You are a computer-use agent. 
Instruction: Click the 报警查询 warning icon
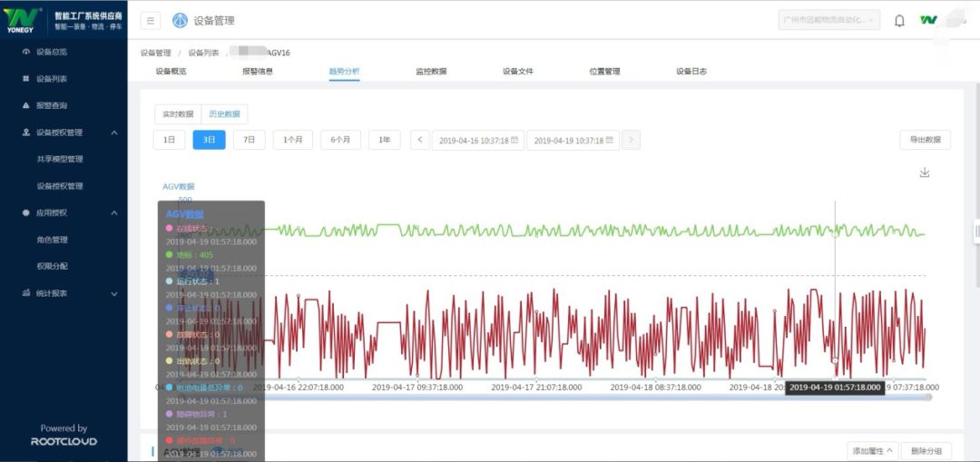pos(25,105)
